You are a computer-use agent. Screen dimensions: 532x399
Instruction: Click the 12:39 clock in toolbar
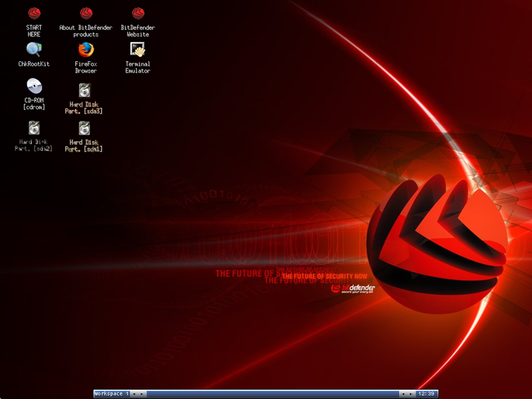click(426, 394)
